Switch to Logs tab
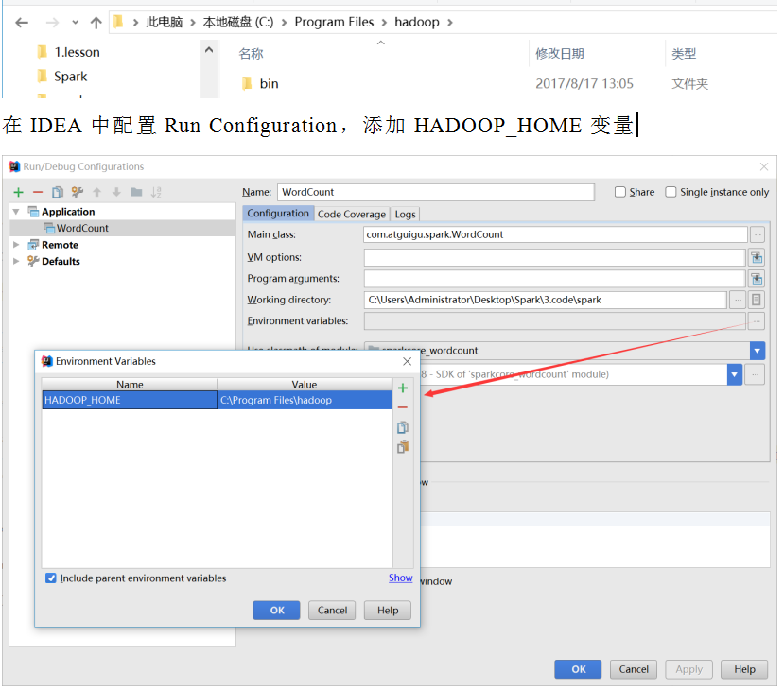Viewport: 784px width, 690px height. tap(405, 215)
